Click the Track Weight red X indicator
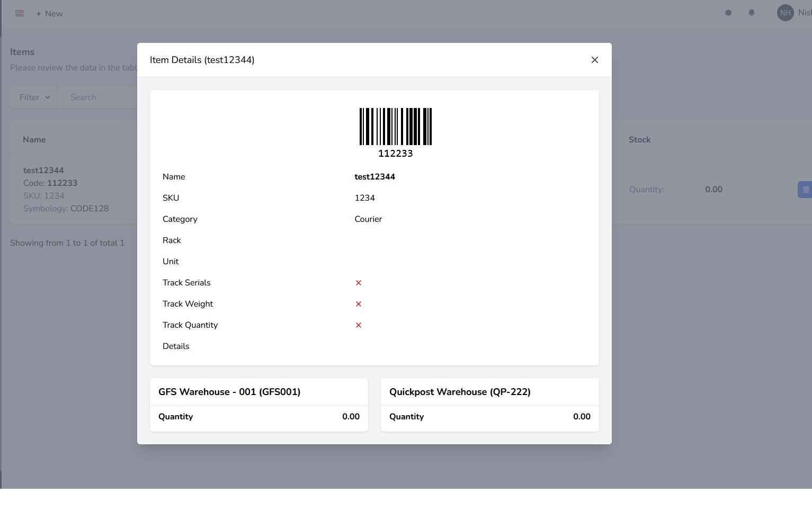 [x=359, y=304]
